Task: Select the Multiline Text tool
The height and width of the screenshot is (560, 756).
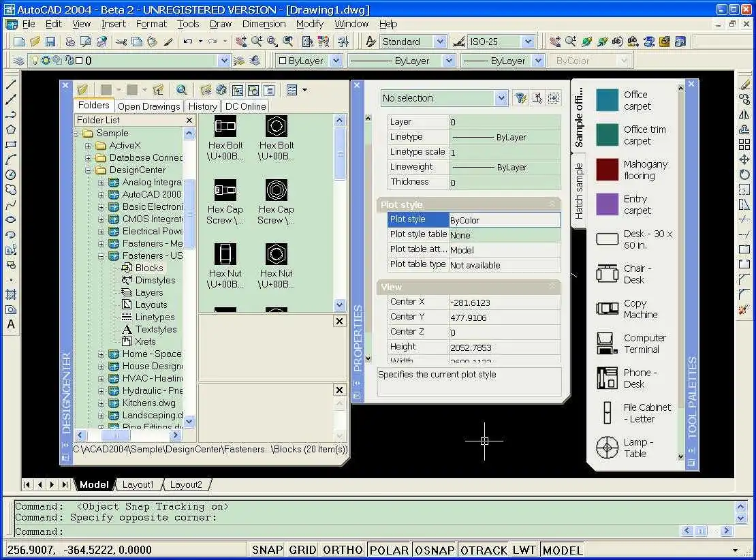Action: [x=11, y=324]
